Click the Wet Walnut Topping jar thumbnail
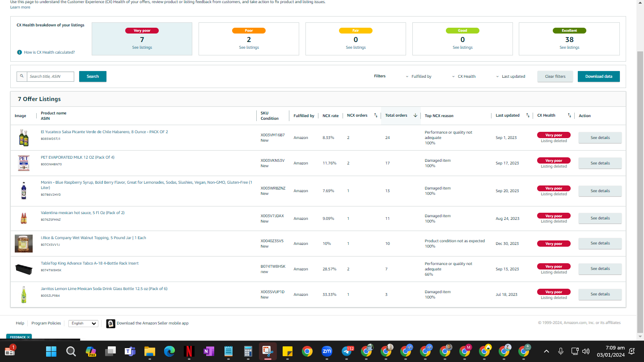This screenshot has width=644, height=362. click(24, 244)
